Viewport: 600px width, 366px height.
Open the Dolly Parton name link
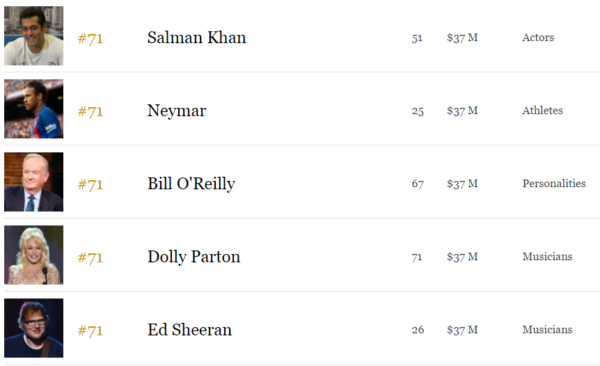coord(194,257)
